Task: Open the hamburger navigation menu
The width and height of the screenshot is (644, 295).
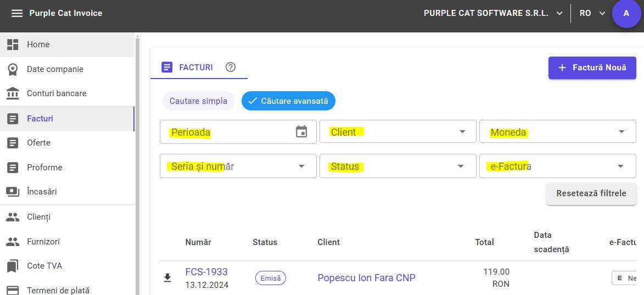Action: 17,13
